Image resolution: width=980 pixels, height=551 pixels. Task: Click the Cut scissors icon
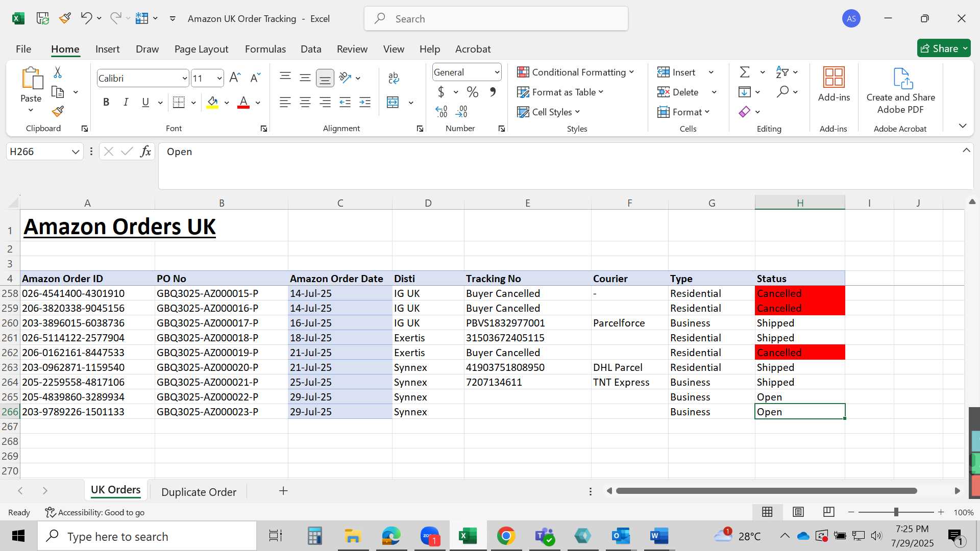tap(58, 72)
